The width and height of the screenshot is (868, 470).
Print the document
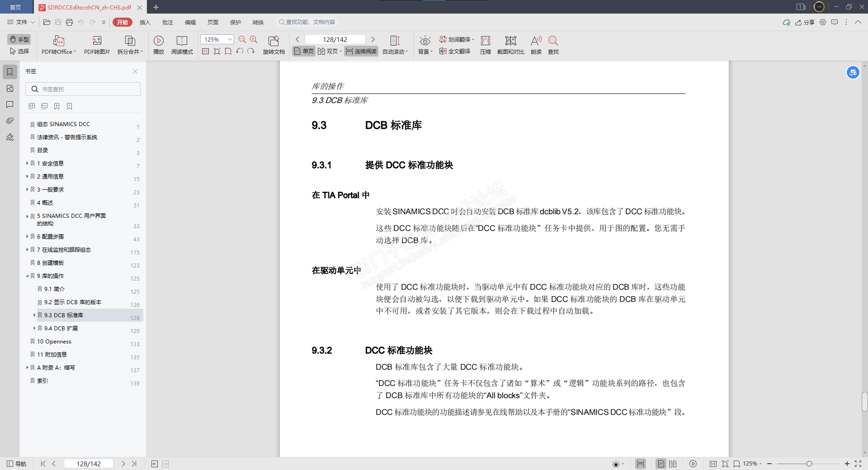69,22
